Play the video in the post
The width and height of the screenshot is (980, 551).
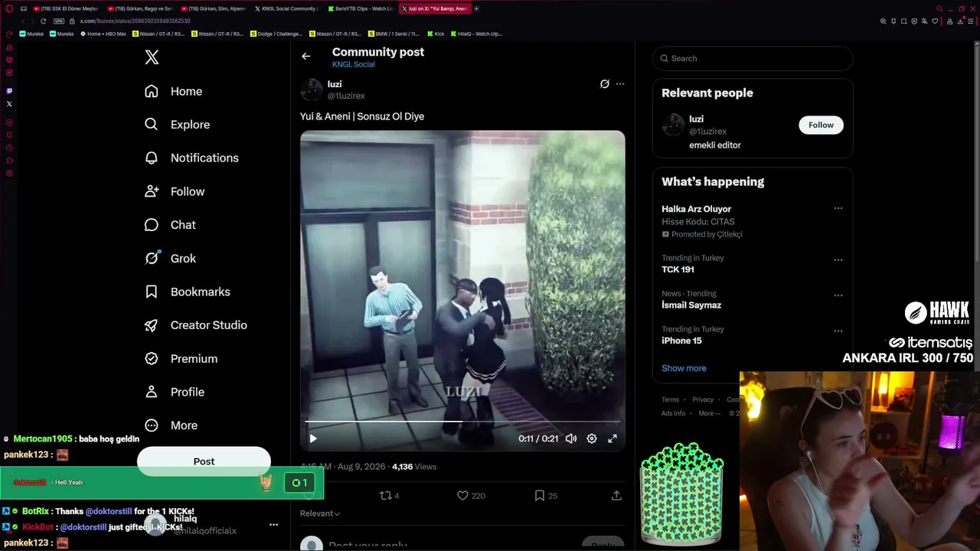(x=312, y=439)
